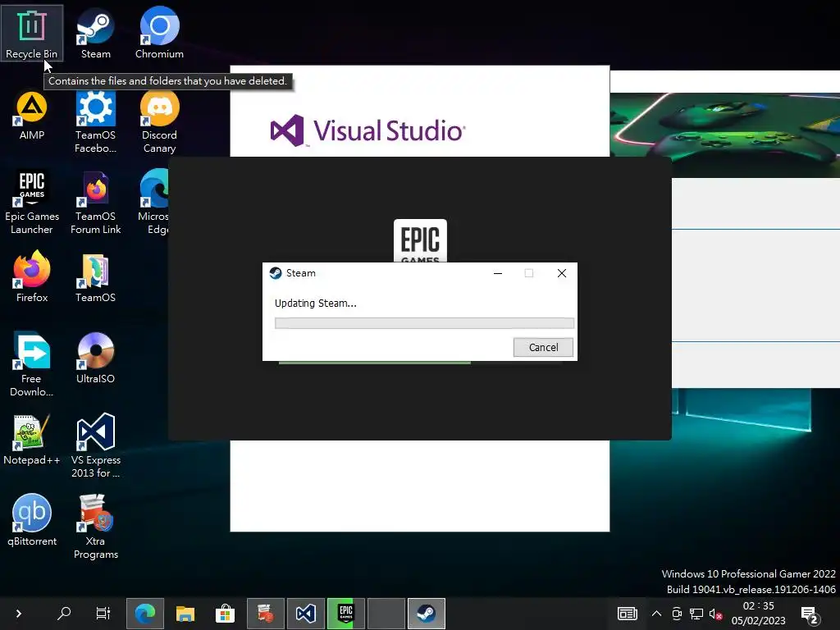Launch the qBittorrent desktop shortcut
Image resolution: width=840 pixels, height=630 pixels.
[32, 521]
